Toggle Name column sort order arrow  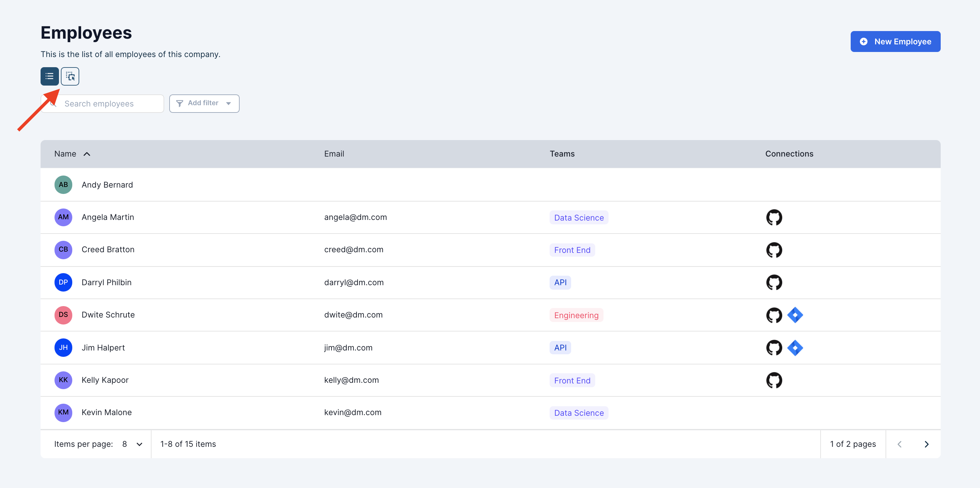pos(87,154)
